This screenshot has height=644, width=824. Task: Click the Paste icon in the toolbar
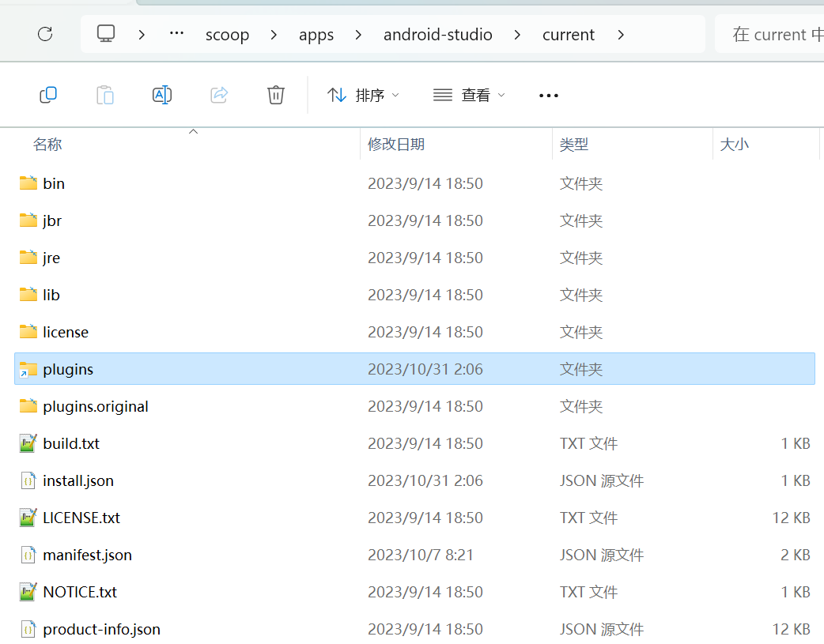[x=104, y=94]
